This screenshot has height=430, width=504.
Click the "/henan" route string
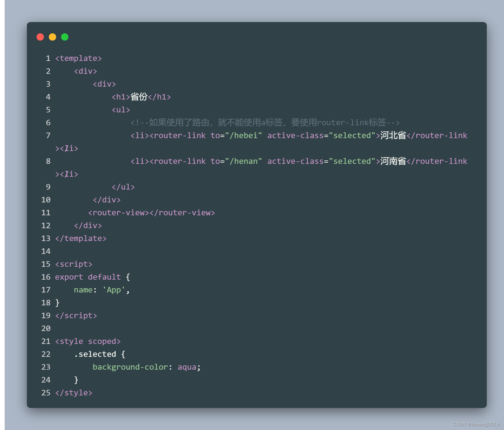tap(244, 161)
